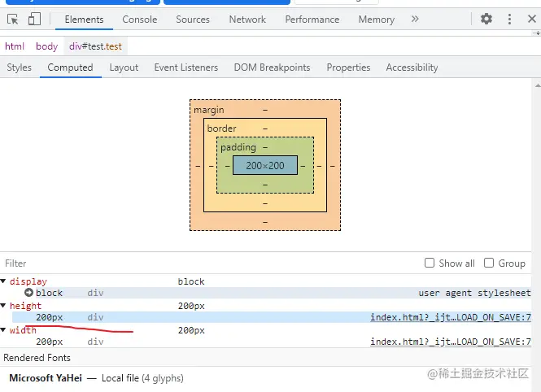Switch to the Console tab

coord(140,20)
